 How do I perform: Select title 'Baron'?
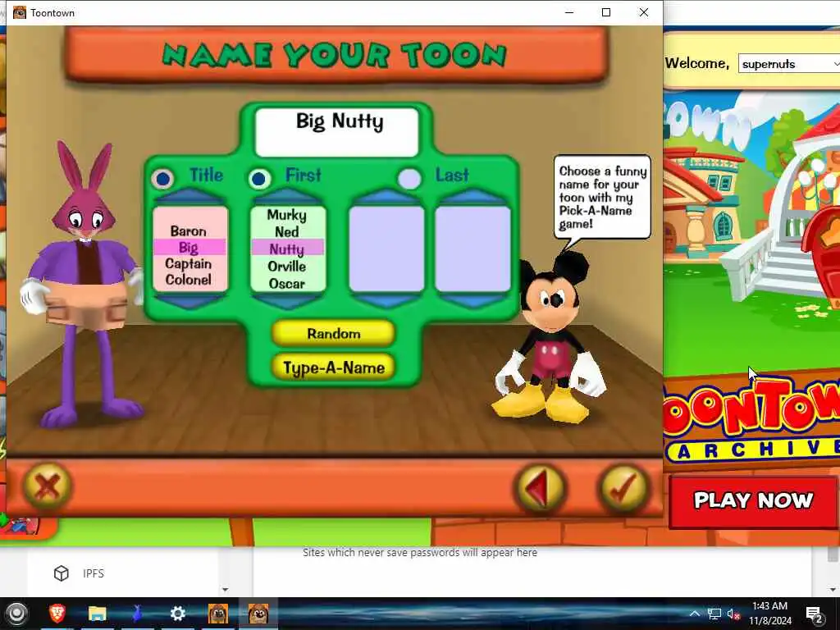(x=188, y=231)
